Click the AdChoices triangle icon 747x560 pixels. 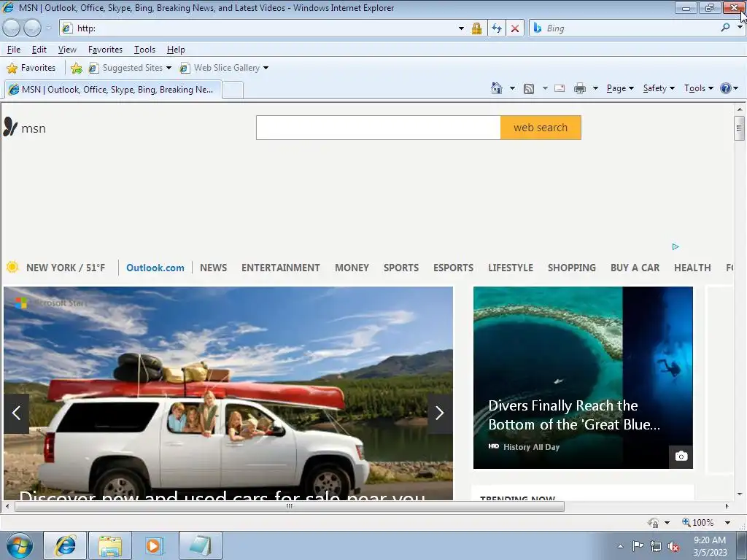(x=676, y=246)
